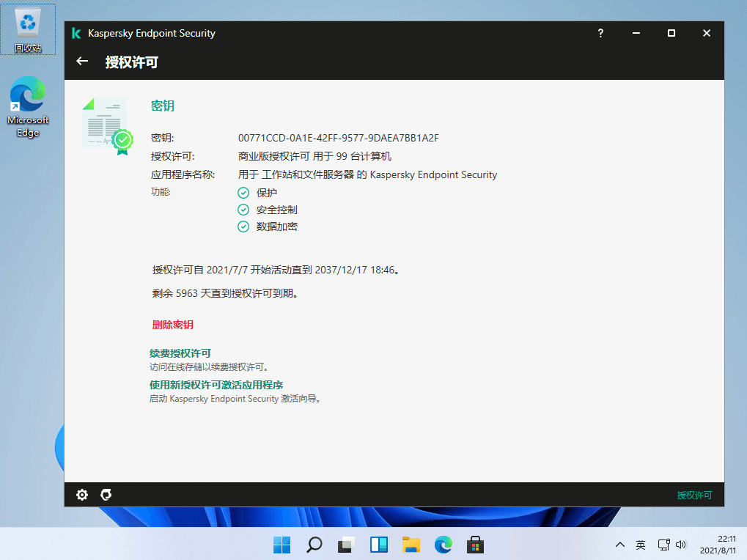Open Widgets panel on taskbar
This screenshot has width=747, height=560.
click(x=378, y=545)
